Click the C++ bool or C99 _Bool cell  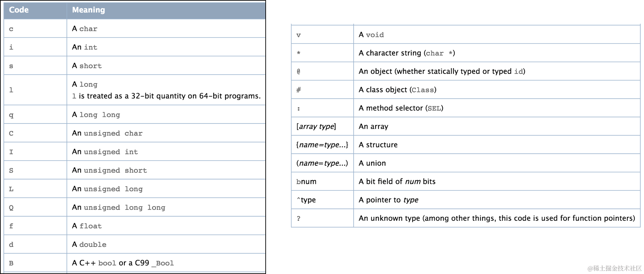pos(123,263)
